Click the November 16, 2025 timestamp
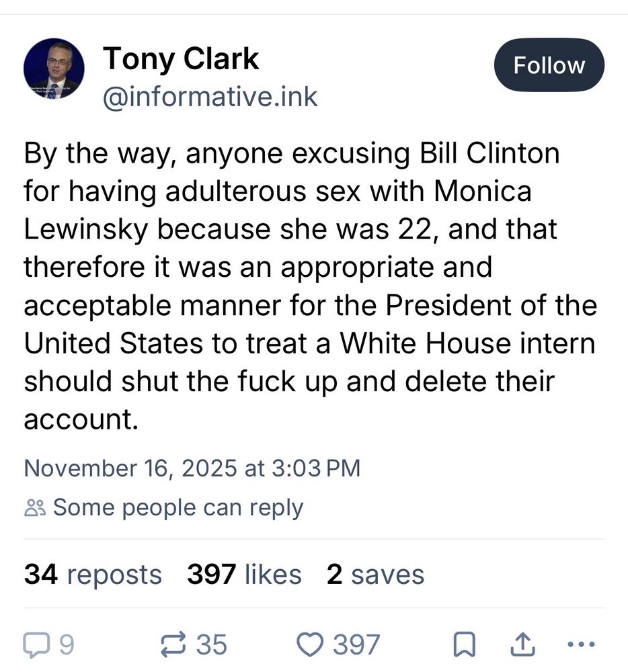This screenshot has width=628, height=672. pos(192,468)
